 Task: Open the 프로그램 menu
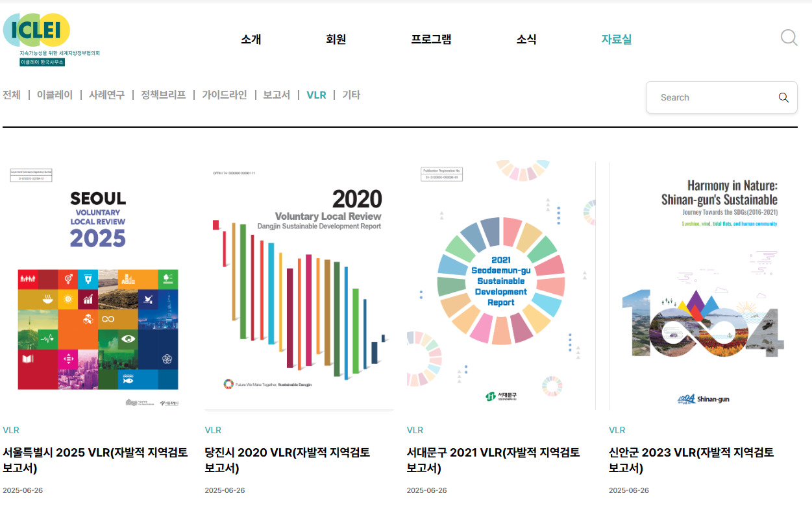(x=431, y=39)
